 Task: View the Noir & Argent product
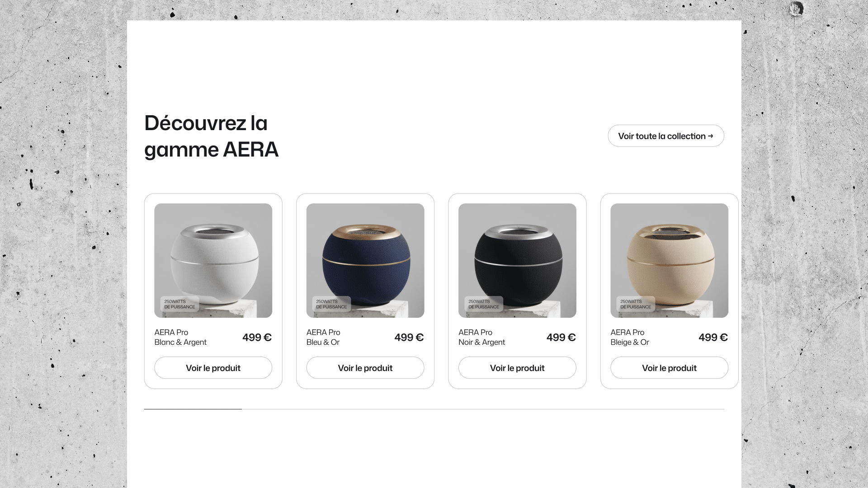pyautogui.click(x=517, y=368)
